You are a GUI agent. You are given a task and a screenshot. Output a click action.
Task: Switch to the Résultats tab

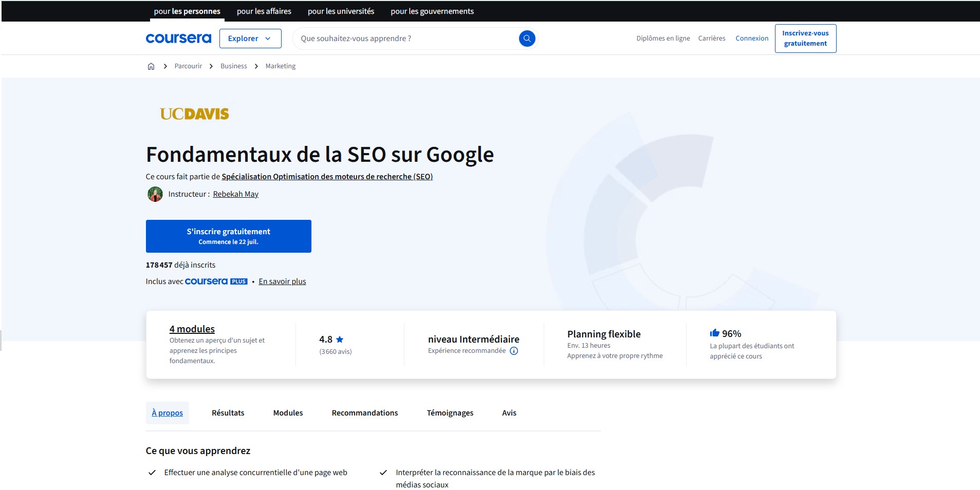pyautogui.click(x=228, y=413)
